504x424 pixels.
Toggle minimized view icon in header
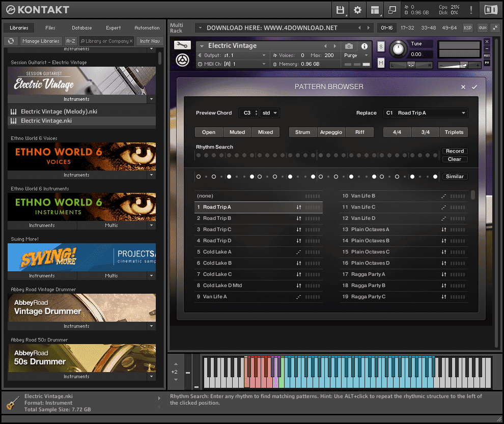(392, 10)
